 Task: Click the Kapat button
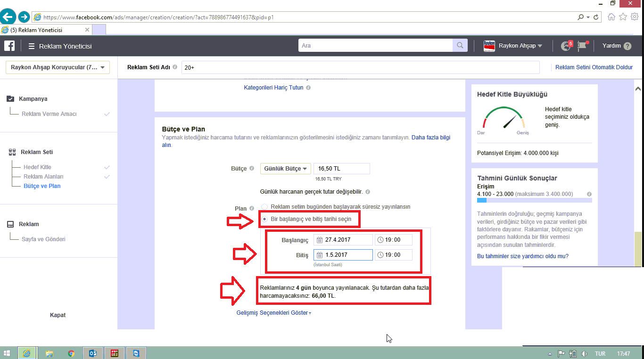58,315
